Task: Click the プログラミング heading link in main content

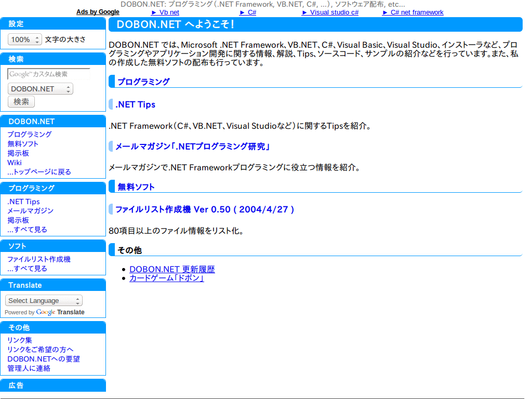Action: (143, 82)
